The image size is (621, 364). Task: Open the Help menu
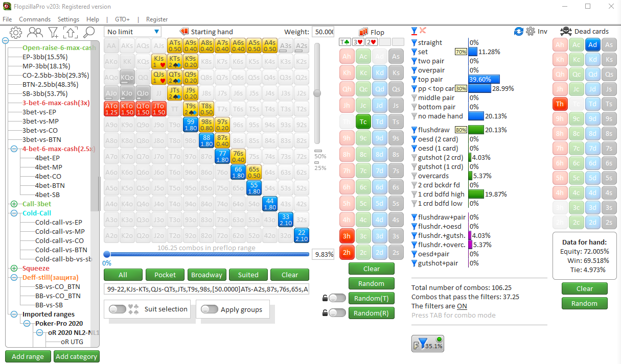tap(93, 19)
